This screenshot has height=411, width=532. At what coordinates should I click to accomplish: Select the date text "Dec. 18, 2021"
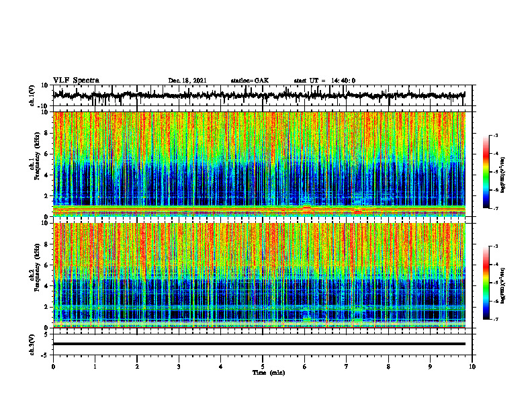[x=187, y=81]
